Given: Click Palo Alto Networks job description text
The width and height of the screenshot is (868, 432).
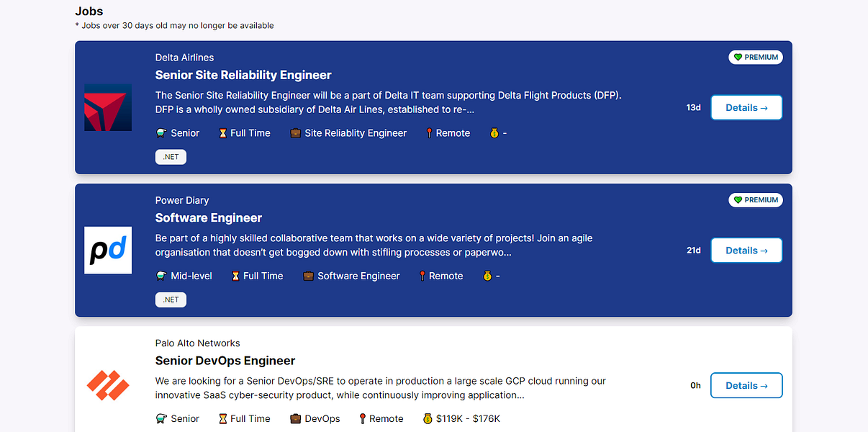Looking at the screenshot, I should pos(381,388).
